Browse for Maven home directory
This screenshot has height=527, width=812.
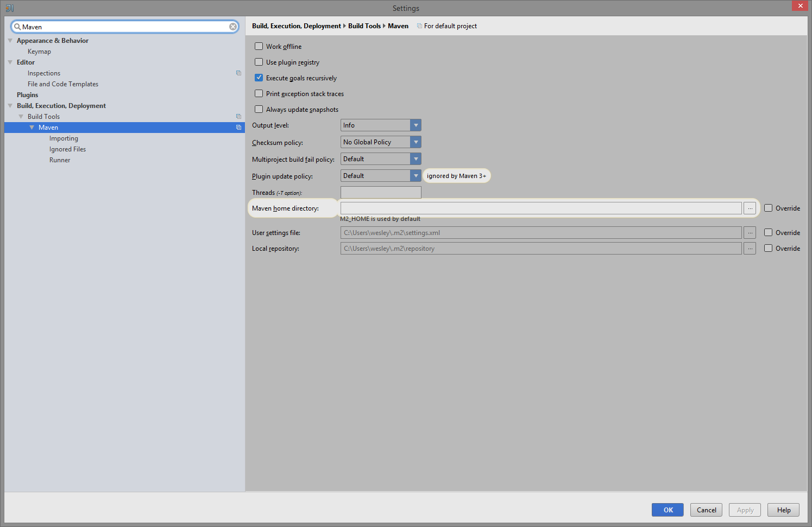[750, 208]
